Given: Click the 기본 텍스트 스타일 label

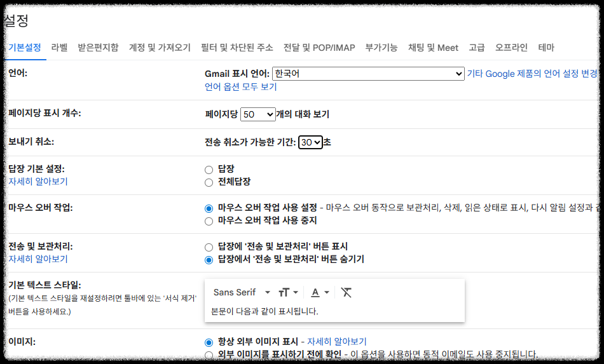Looking at the screenshot, I should click(45, 285).
